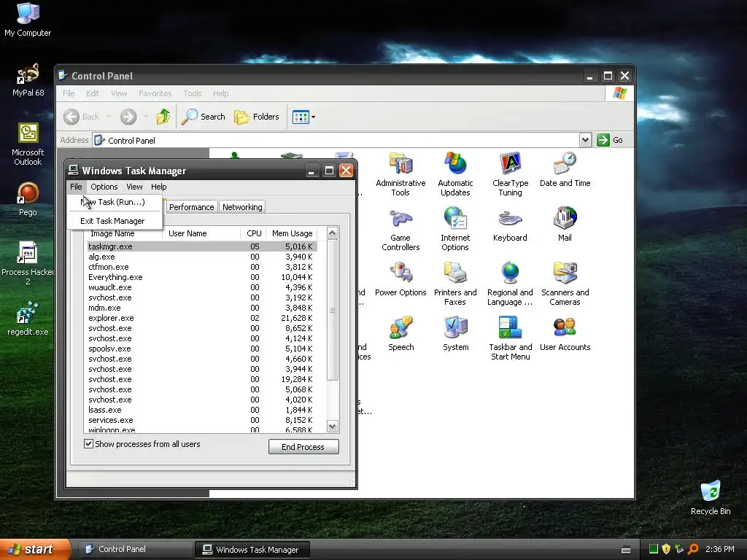Select regedit.exe desktop shortcut
Image resolution: width=747 pixels, height=560 pixels.
pyautogui.click(x=28, y=319)
